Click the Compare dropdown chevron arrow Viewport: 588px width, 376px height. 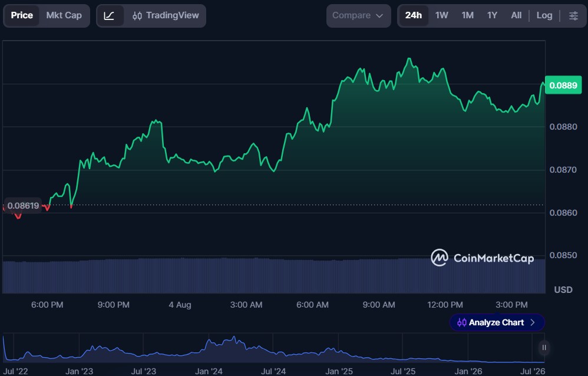pyautogui.click(x=379, y=16)
